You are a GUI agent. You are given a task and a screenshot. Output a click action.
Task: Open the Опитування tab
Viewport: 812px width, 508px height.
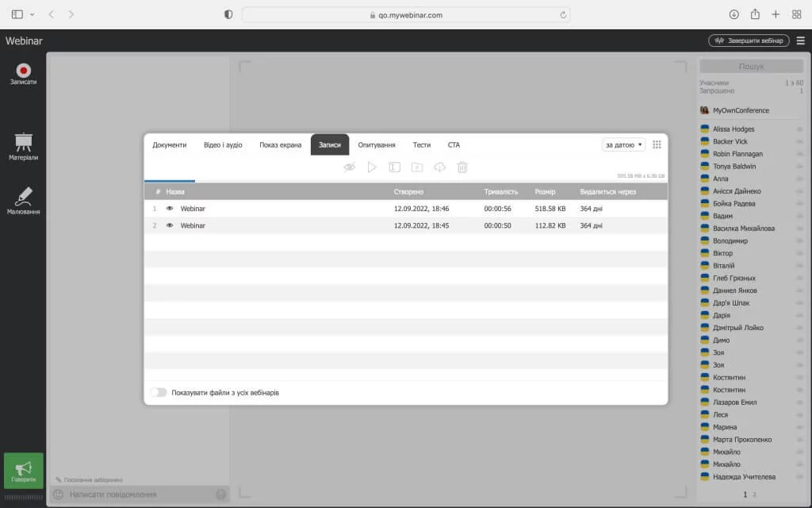(x=377, y=145)
